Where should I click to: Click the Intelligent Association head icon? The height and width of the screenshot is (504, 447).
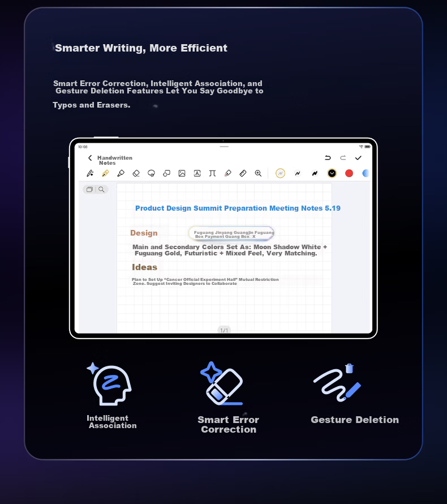pos(110,383)
